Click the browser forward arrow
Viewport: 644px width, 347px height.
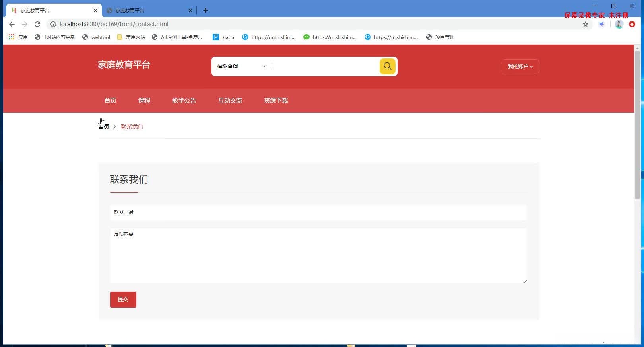(25, 24)
